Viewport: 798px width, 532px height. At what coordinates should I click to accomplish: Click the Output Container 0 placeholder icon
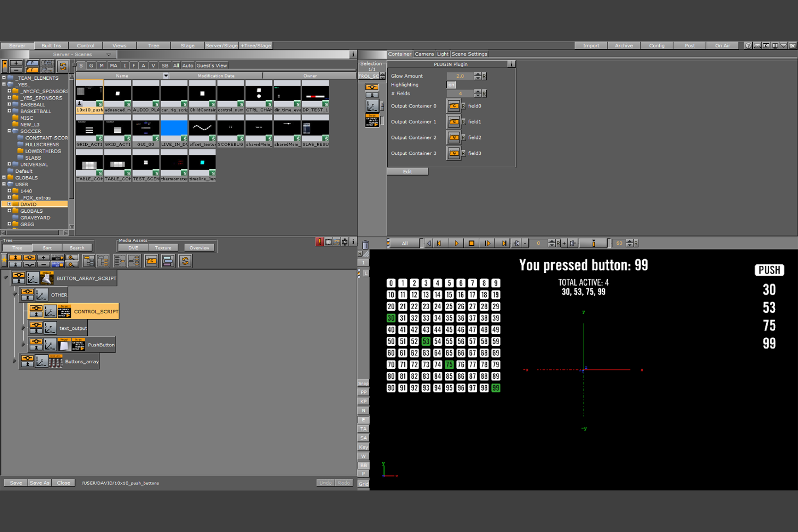(453, 106)
